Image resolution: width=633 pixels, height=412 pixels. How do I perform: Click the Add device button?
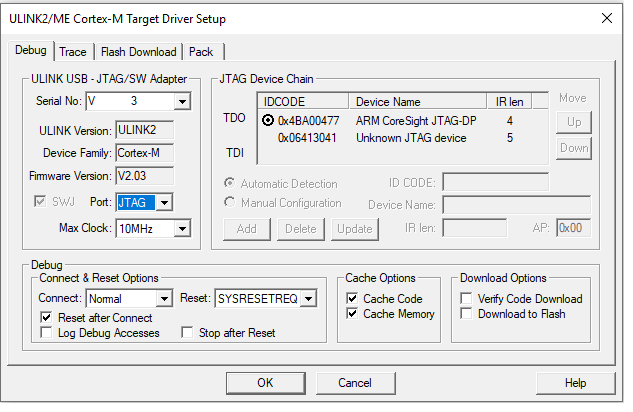pos(247,229)
